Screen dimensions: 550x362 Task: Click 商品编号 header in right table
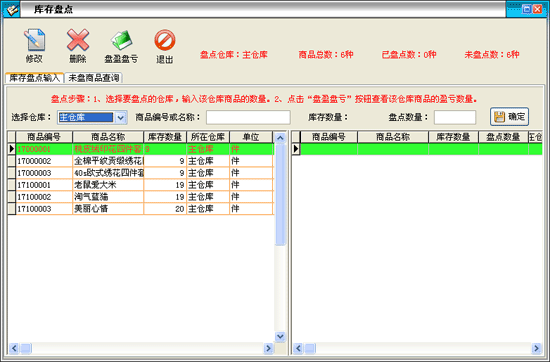(329, 137)
